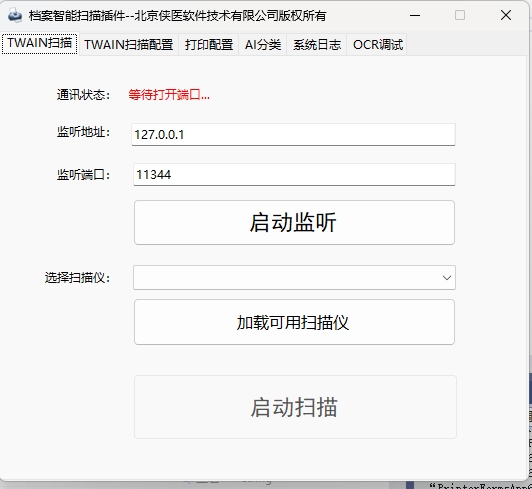Click the scanner app icon in title bar
Image resolution: width=532 pixels, height=489 pixels.
[15, 16]
